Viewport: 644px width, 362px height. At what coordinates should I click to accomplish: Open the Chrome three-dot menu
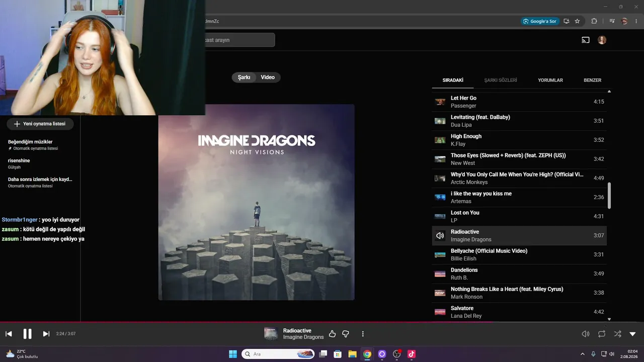pyautogui.click(x=636, y=21)
